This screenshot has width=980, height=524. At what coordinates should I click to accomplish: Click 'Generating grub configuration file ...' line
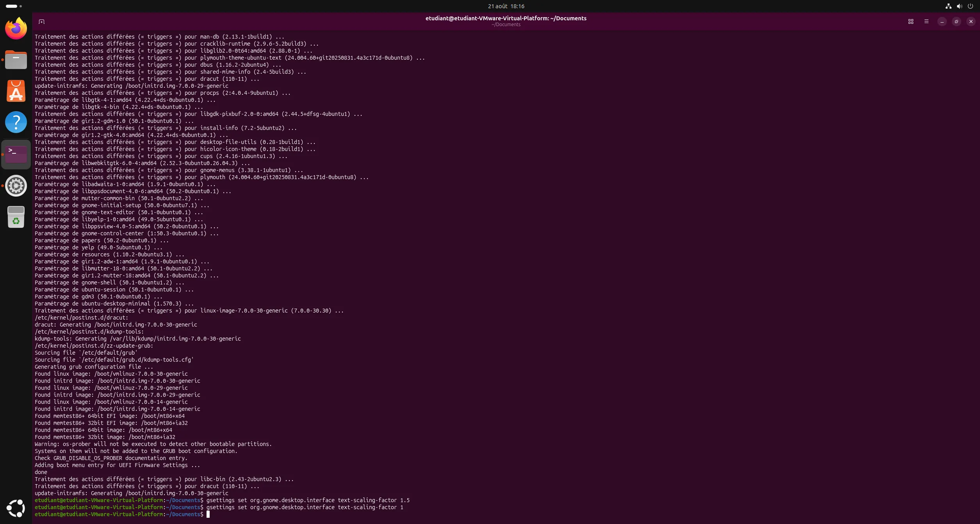click(94, 367)
